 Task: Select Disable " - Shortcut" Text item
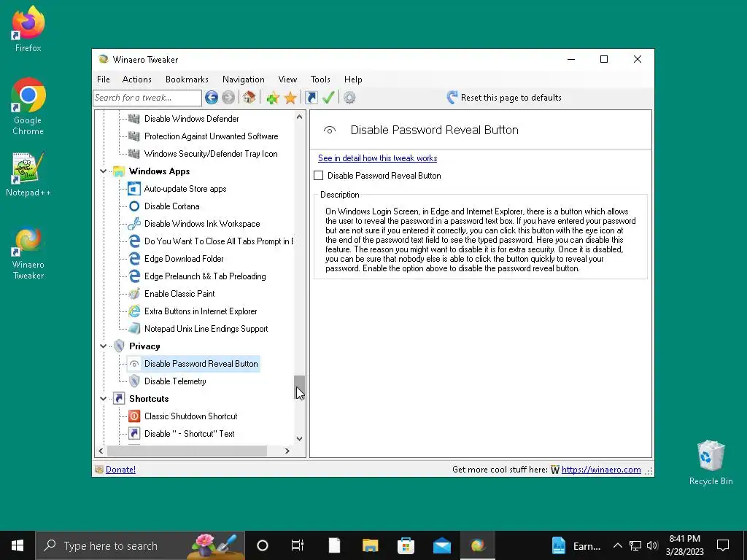pyautogui.click(x=189, y=434)
